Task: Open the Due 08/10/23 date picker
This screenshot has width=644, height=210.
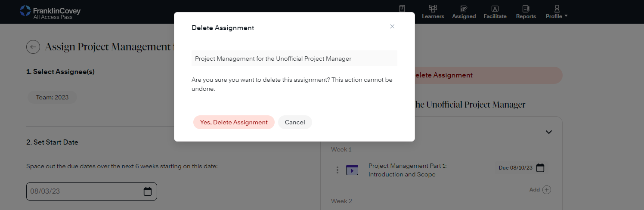Action: tap(540, 168)
